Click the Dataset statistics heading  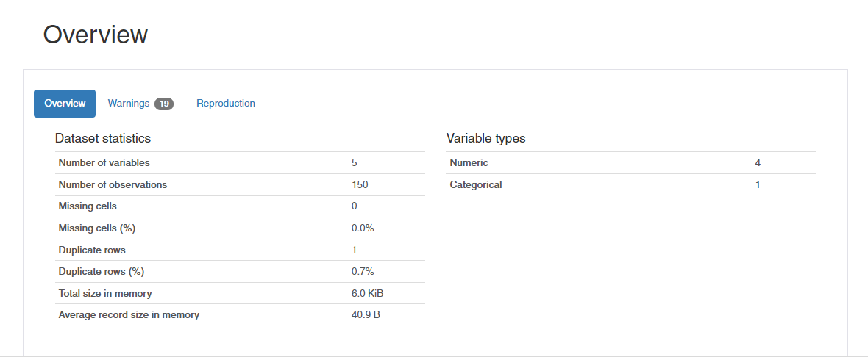coord(103,138)
